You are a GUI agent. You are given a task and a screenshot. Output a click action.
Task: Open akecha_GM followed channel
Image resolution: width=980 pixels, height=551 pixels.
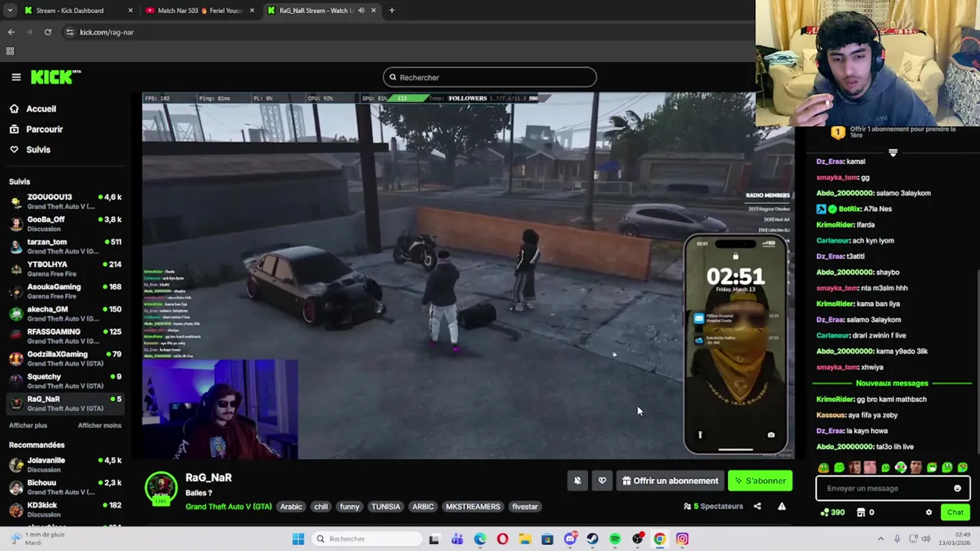65,314
